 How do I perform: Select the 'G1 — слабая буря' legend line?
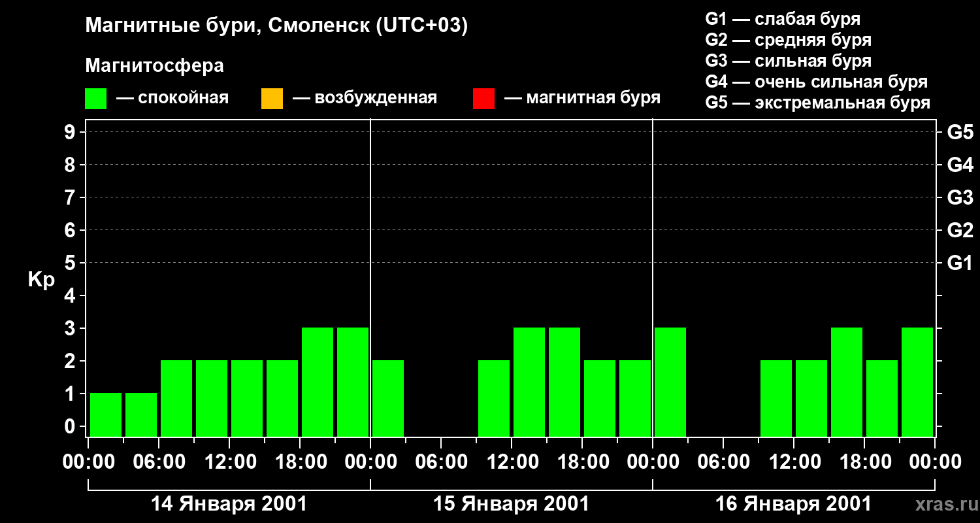click(x=783, y=19)
